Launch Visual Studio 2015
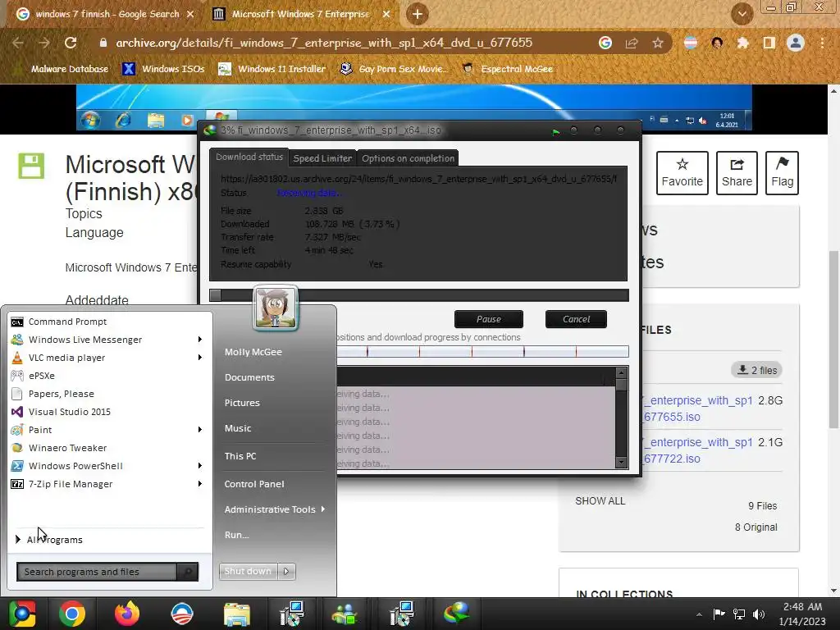Image resolution: width=840 pixels, height=630 pixels. coord(69,412)
